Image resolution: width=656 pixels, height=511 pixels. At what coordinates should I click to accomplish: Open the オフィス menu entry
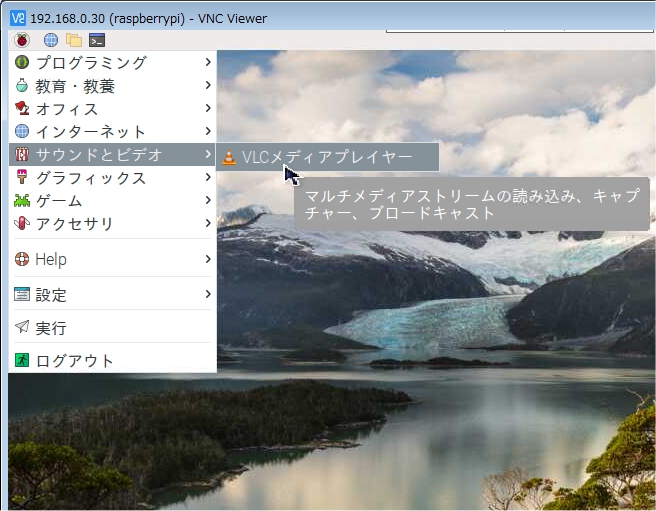[x=113, y=108]
